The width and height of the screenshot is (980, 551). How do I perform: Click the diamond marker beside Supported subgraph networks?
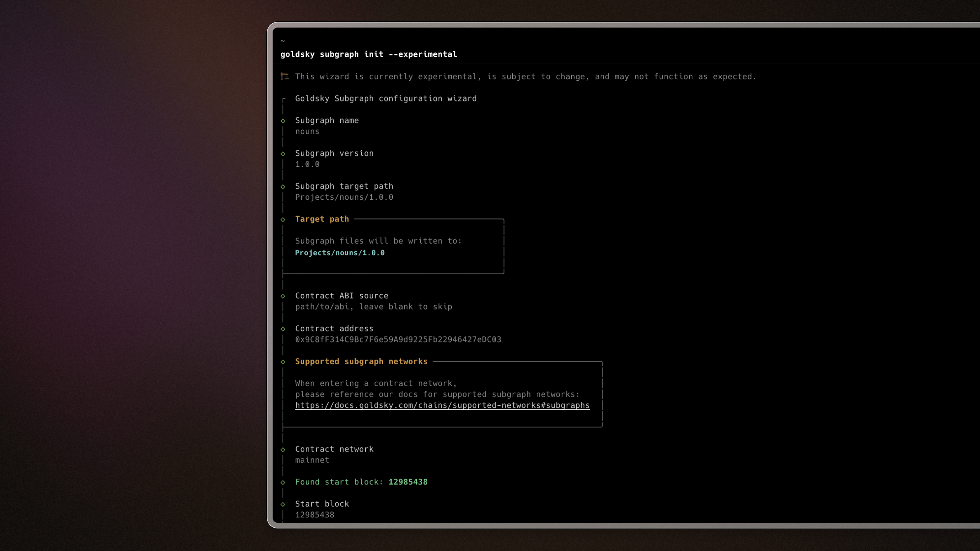[283, 362]
